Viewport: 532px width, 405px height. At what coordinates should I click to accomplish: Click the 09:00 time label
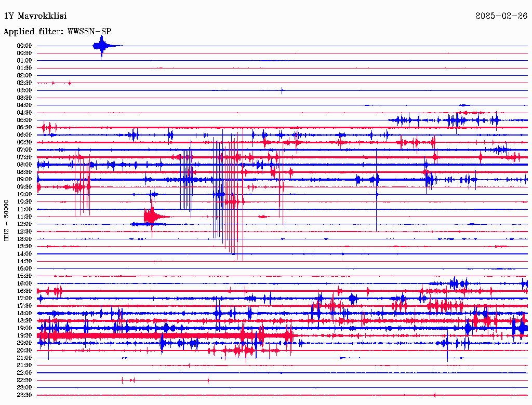[24, 180]
